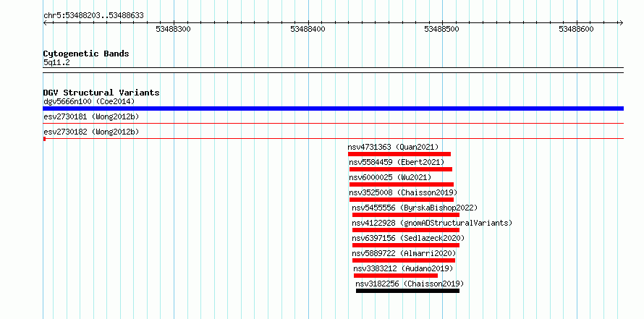This screenshot has width=644, height=319.
Task: Open the nsv6000025 (Wu2021) label
Action: pyautogui.click(x=390, y=177)
